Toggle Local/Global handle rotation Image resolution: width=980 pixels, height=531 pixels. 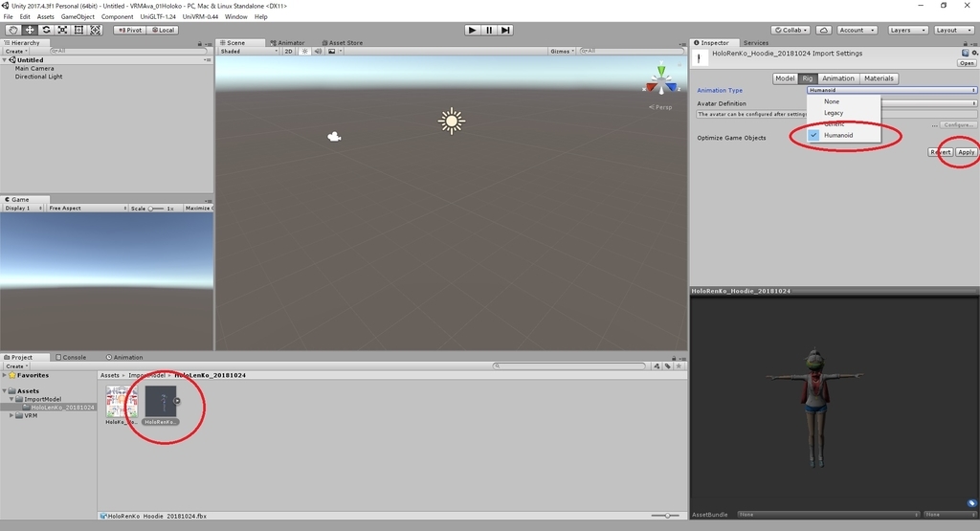click(x=163, y=30)
